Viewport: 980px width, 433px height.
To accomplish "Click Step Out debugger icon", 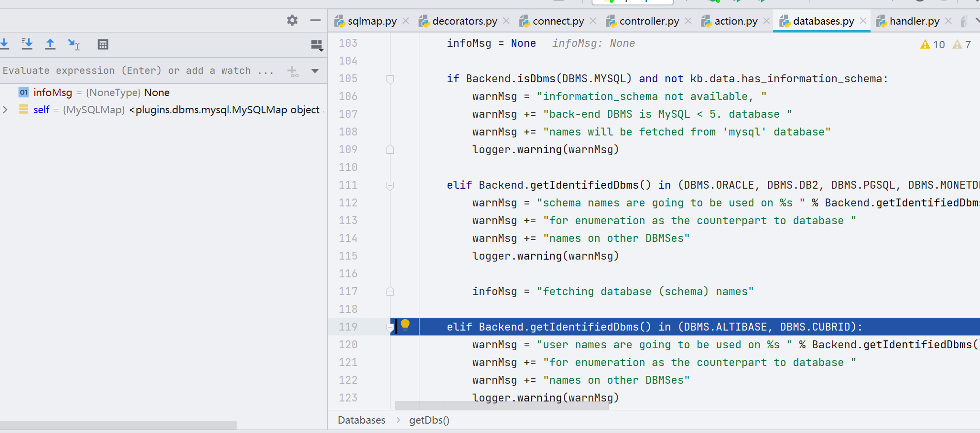I will click(50, 44).
